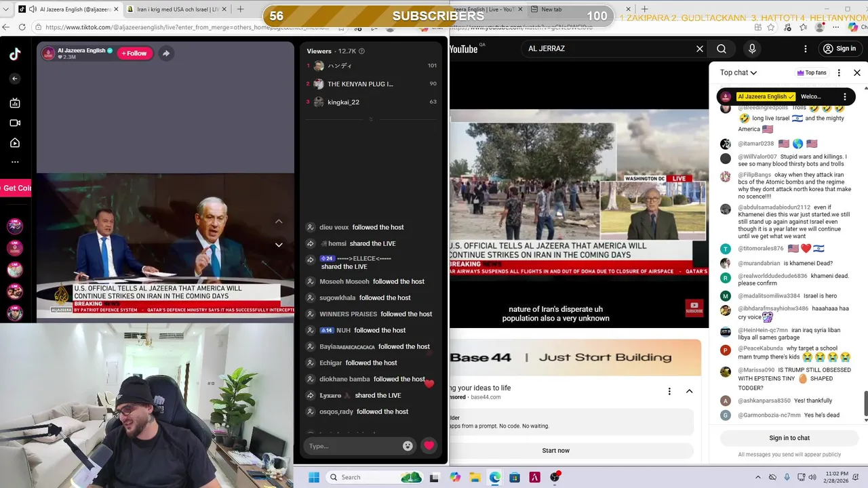Click the TikTok video camera sidebar icon
The height and width of the screenshot is (488, 868).
(x=15, y=123)
